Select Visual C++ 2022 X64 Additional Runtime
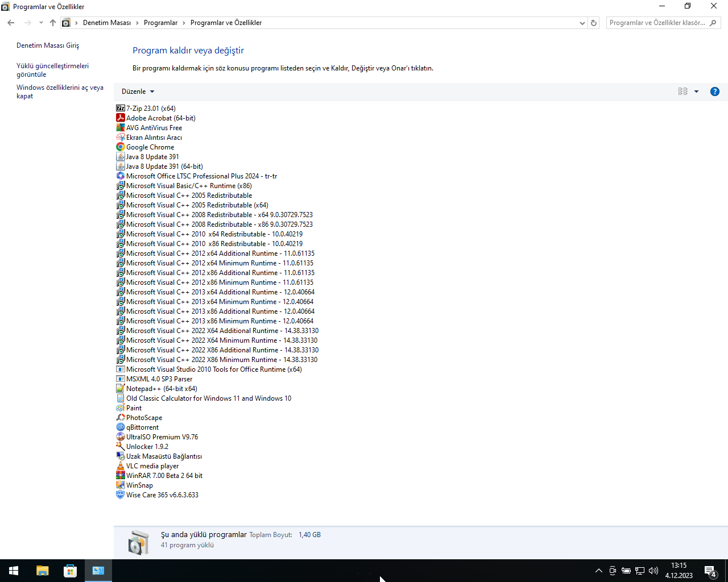This screenshot has height=582, width=728. 217,330
